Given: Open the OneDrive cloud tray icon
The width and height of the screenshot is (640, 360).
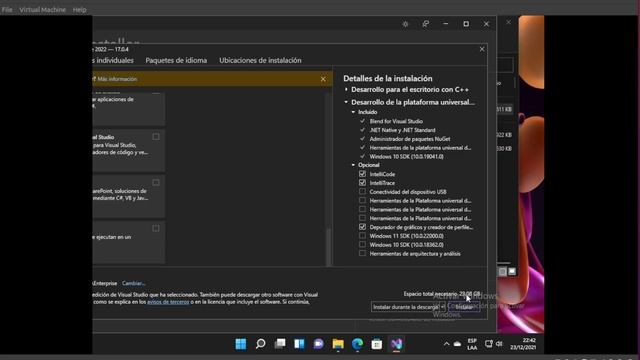Looking at the screenshot, I should (x=458, y=344).
